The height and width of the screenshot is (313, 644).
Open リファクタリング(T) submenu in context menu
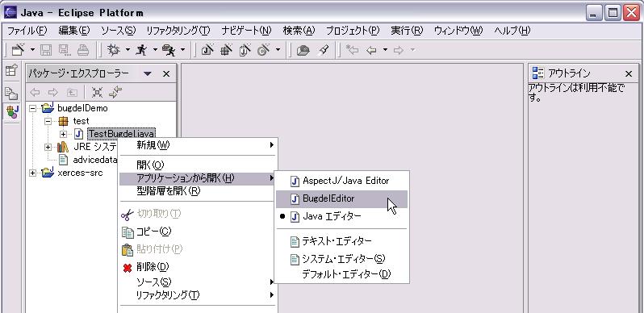pos(198,295)
